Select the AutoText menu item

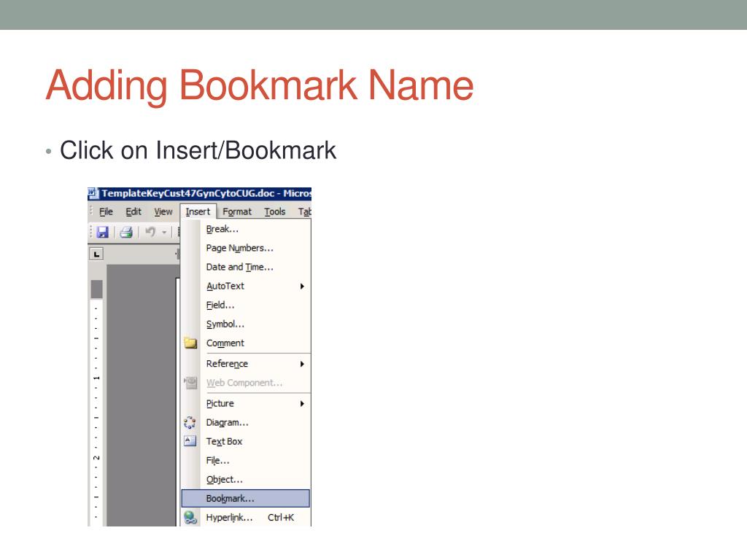[246, 286]
